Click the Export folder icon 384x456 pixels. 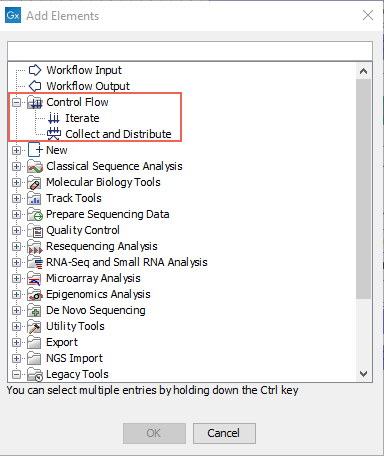(34, 342)
